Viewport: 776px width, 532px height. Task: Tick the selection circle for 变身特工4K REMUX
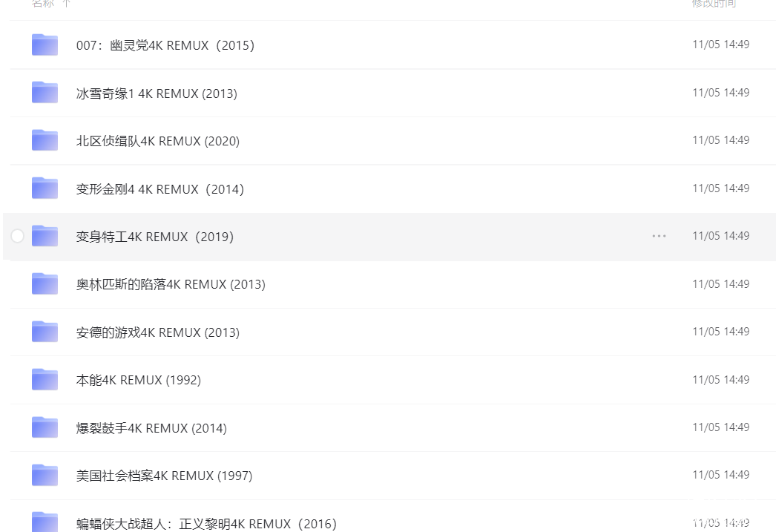pyautogui.click(x=17, y=236)
